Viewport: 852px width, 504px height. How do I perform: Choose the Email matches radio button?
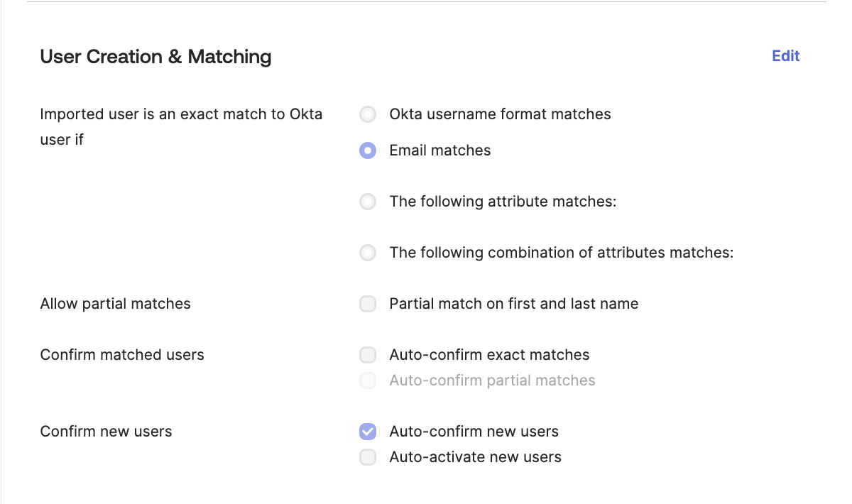pos(368,150)
